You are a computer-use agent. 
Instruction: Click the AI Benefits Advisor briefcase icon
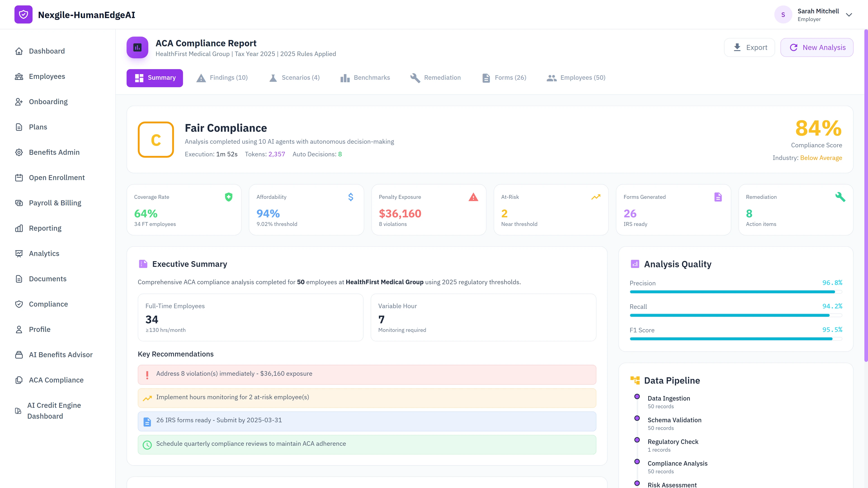point(19,355)
